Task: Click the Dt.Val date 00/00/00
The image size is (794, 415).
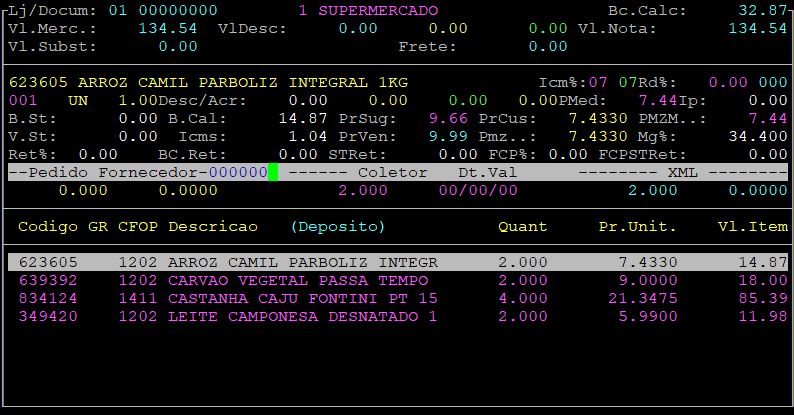Action: (478, 191)
